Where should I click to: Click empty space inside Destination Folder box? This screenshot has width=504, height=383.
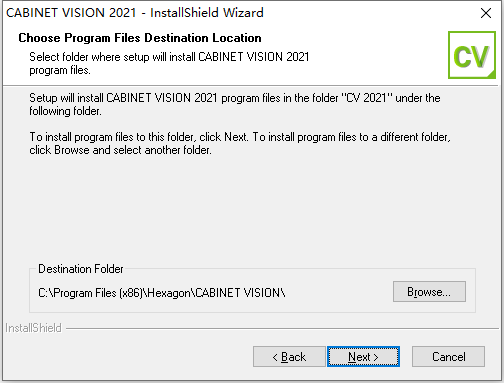(338, 293)
